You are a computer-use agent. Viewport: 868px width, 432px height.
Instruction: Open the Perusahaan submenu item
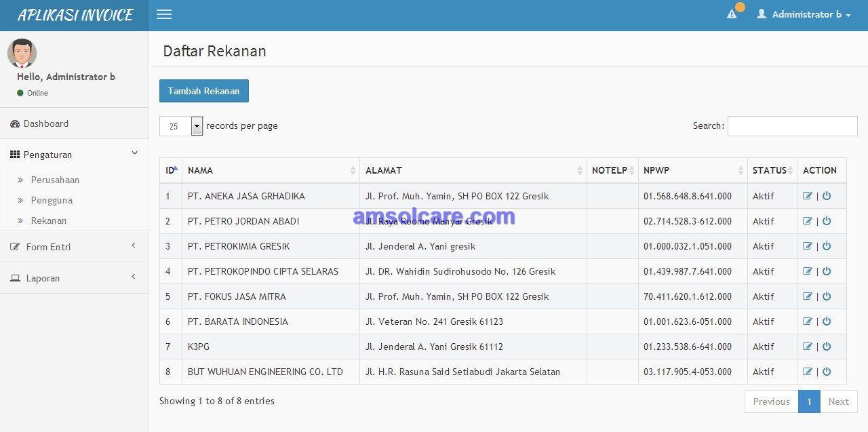tap(55, 180)
